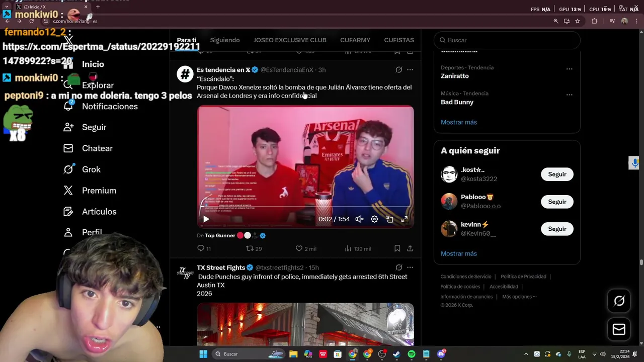Screen dimensions: 644x362
Task: Follow kevinn with Seguir button
Action: point(557,229)
